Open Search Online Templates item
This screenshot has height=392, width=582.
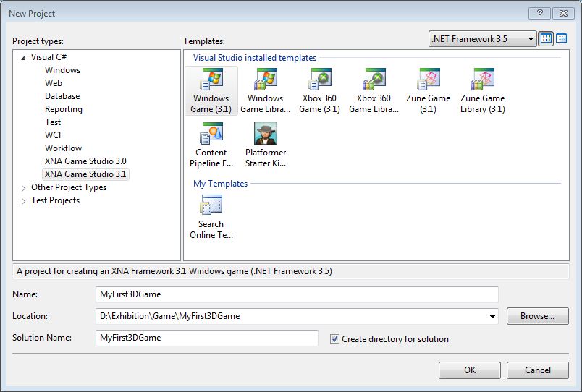[x=211, y=216]
